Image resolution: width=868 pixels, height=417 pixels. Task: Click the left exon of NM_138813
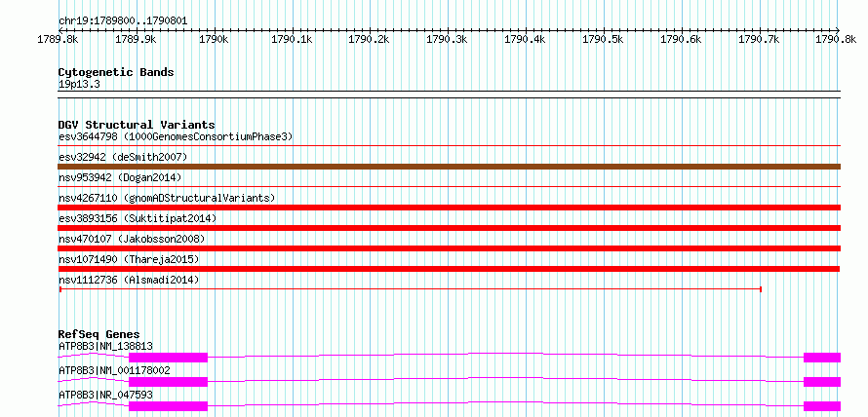tap(169, 358)
